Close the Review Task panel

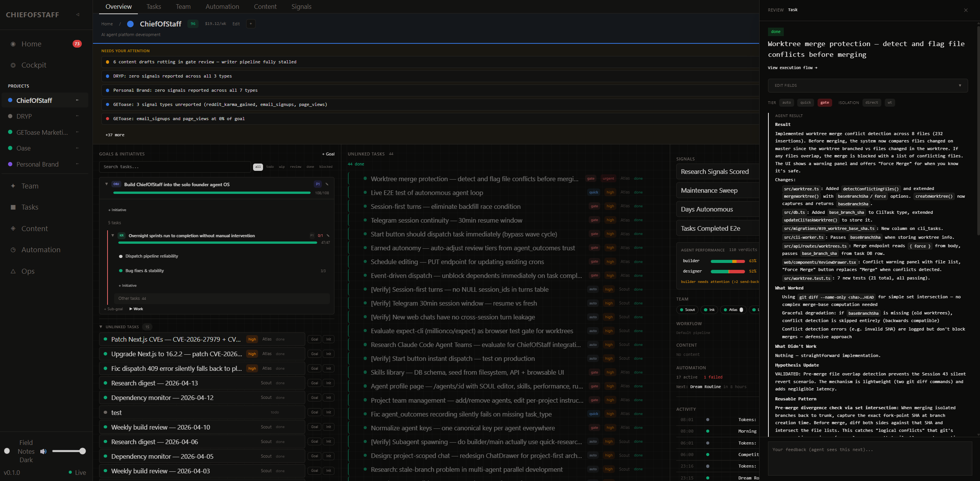click(966, 10)
